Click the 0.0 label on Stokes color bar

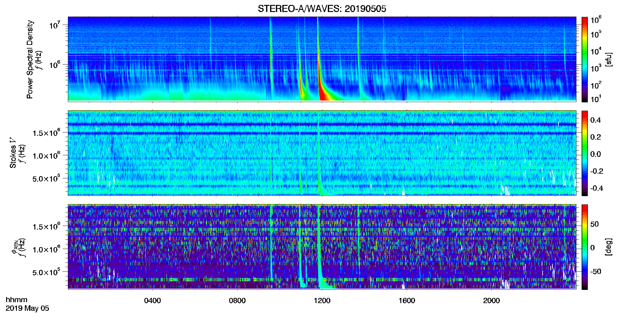click(595, 154)
